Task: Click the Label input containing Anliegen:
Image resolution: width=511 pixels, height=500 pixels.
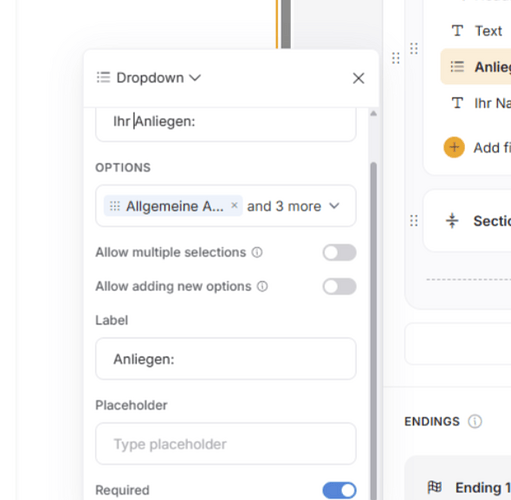Action: [x=226, y=359]
